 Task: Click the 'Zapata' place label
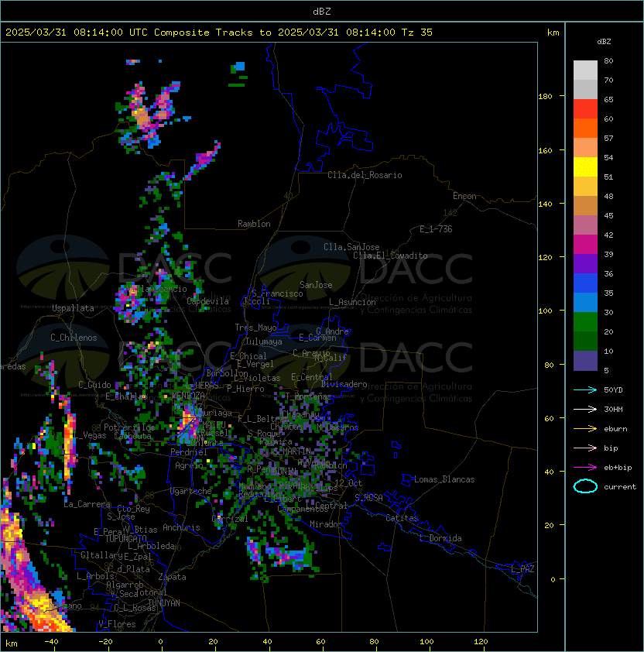coord(172,577)
